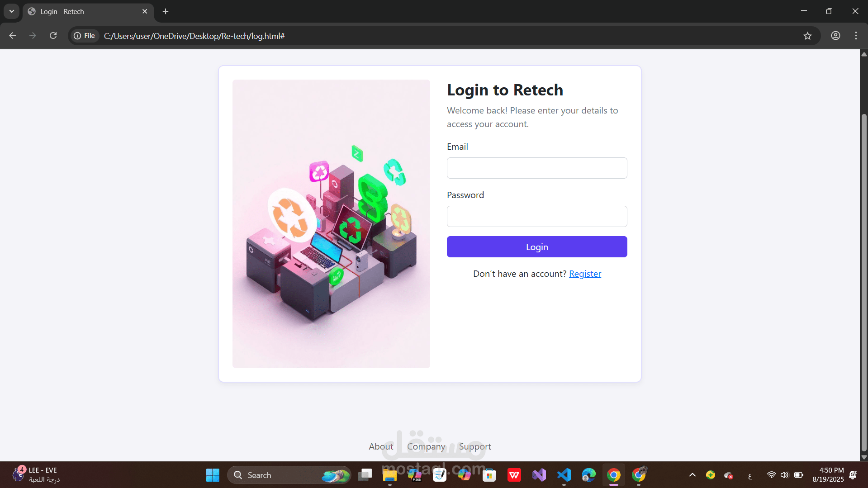The image size is (868, 488).
Task: Restore down the Chrome window
Action: click(x=829, y=11)
